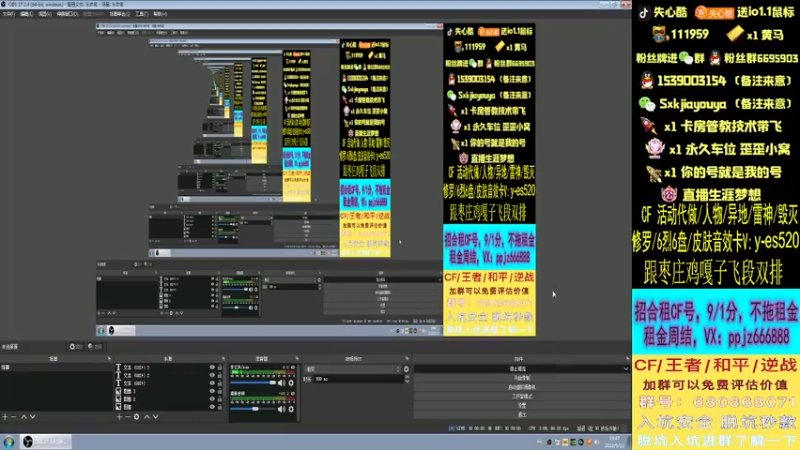Open source properties button in source toolbar
800x450 pixels.
click(76, 347)
